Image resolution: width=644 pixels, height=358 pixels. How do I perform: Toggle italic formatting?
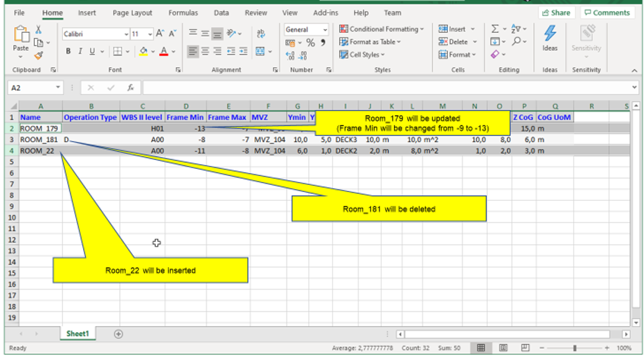[x=80, y=51]
